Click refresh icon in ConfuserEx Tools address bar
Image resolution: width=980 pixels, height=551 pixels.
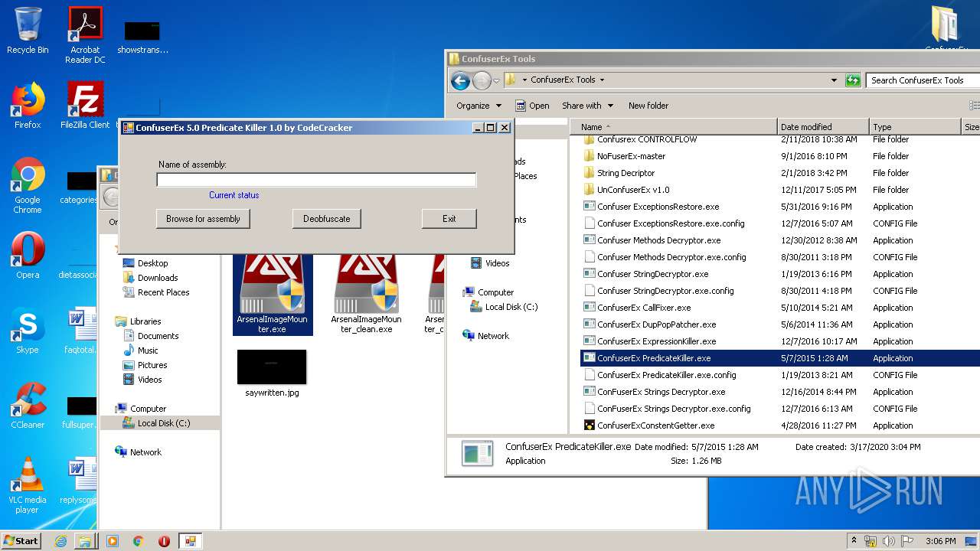[852, 80]
